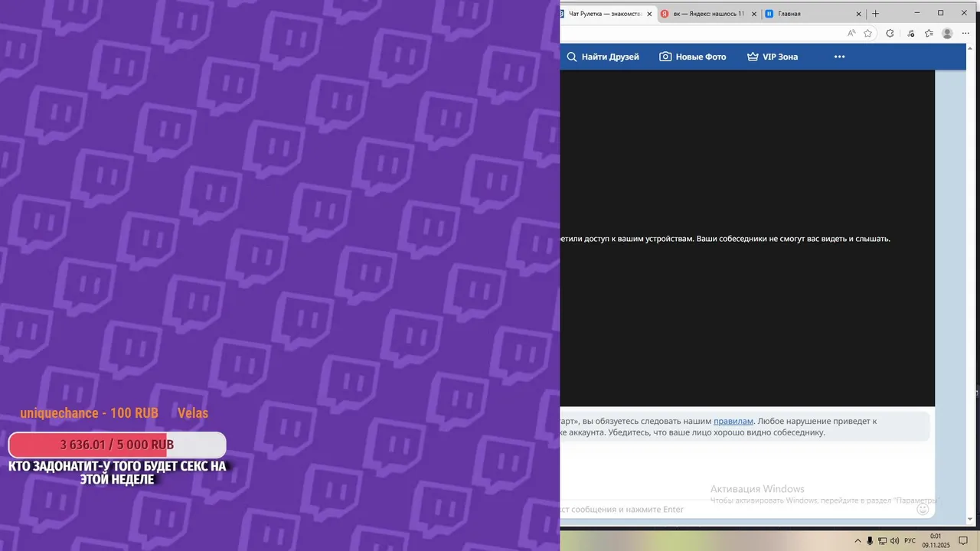Click the crown icon beside VIP Зона
The image size is (980, 551).
click(753, 57)
